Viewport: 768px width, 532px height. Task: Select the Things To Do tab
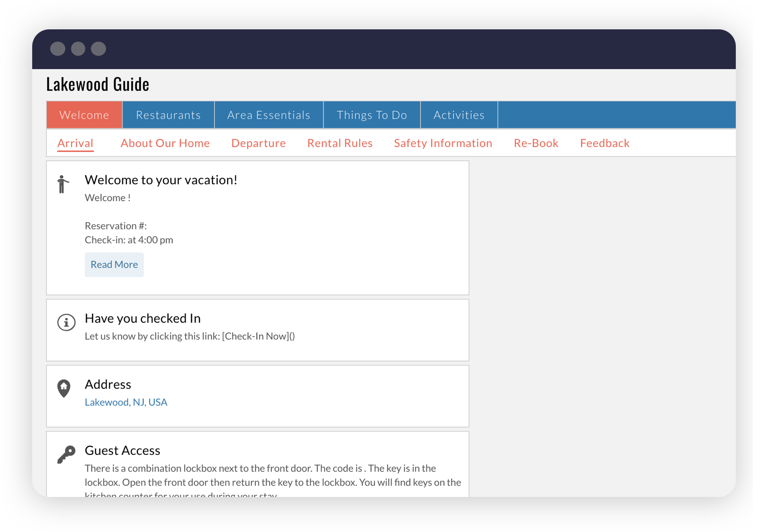click(372, 115)
